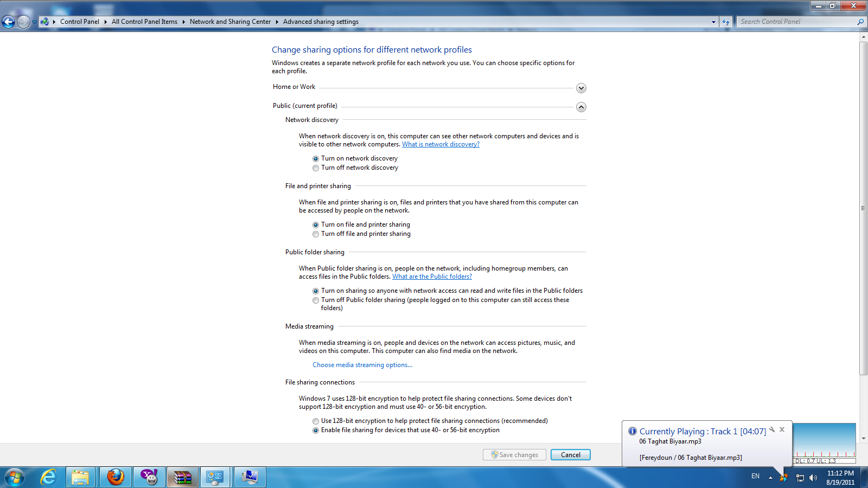This screenshot has width=868, height=488.
Task: Open volume speaker tray icon
Action: (813, 478)
